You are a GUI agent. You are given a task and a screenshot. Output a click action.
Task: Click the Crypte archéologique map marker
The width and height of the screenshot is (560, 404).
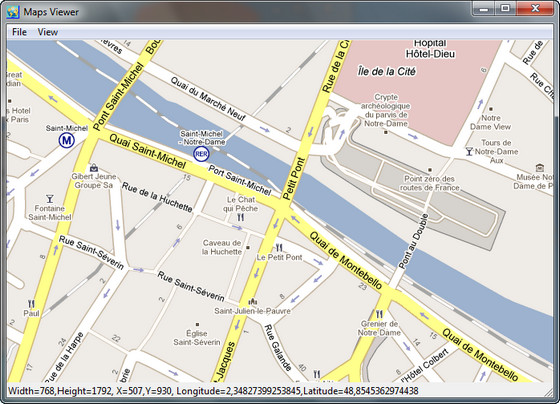point(386,132)
